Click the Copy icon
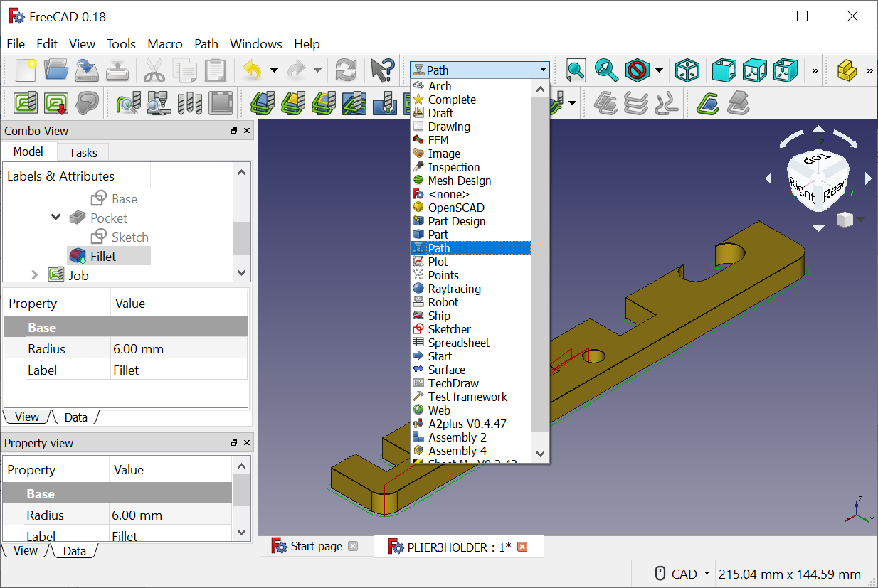The image size is (878, 588). pos(185,70)
